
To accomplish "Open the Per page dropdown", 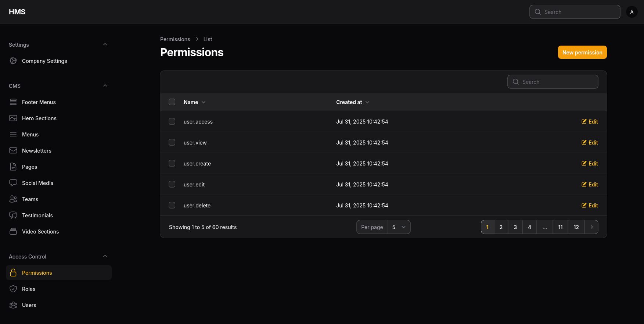I will (399, 227).
